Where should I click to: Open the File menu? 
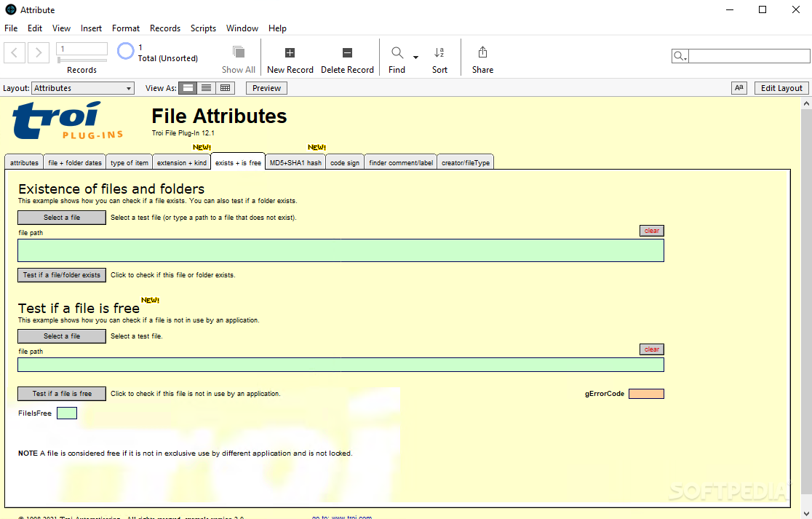[x=11, y=28]
